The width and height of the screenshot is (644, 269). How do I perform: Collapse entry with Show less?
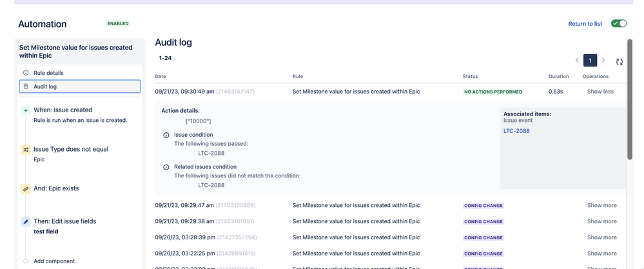point(600,92)
